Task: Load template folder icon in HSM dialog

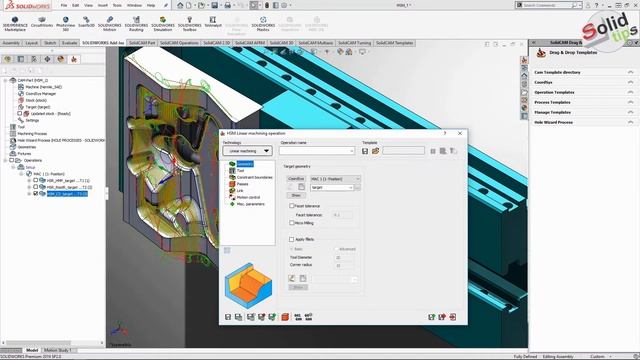Action: click(376, 151)
